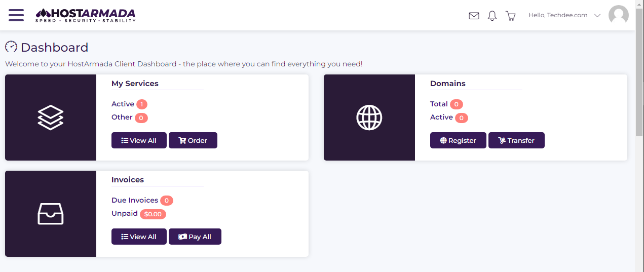644x272 pixels.
Task: Click the Invoices inbox tray icon tile
Action: 51,214
